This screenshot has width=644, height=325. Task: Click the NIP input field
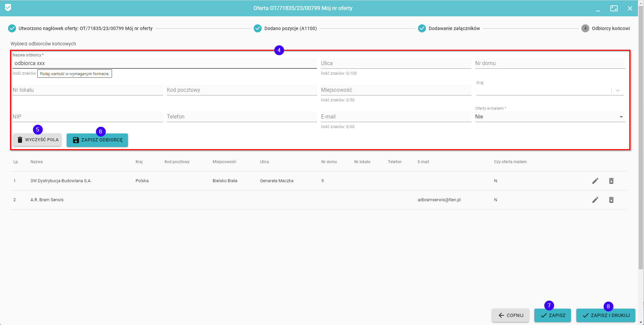(x=87, y=117)
